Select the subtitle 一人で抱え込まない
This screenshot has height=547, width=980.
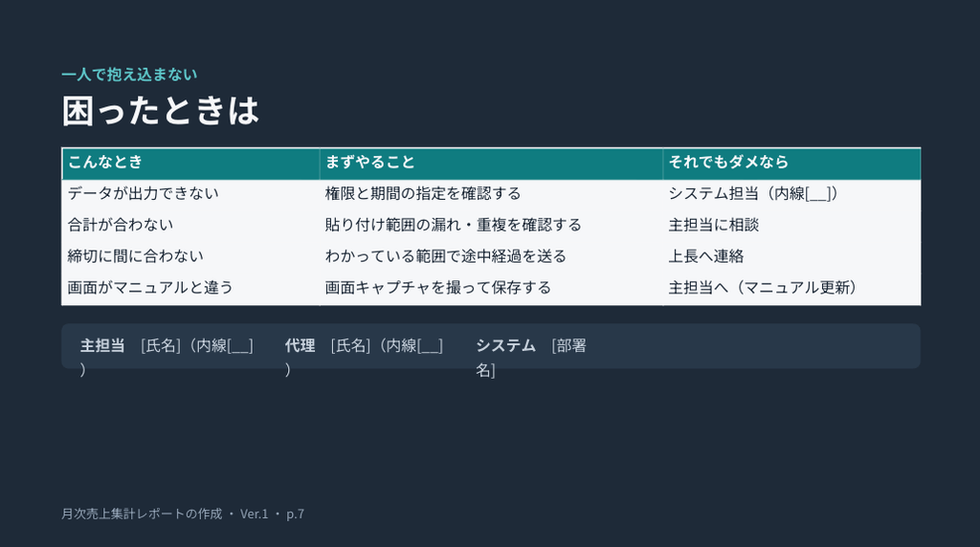tap(129, 75)
